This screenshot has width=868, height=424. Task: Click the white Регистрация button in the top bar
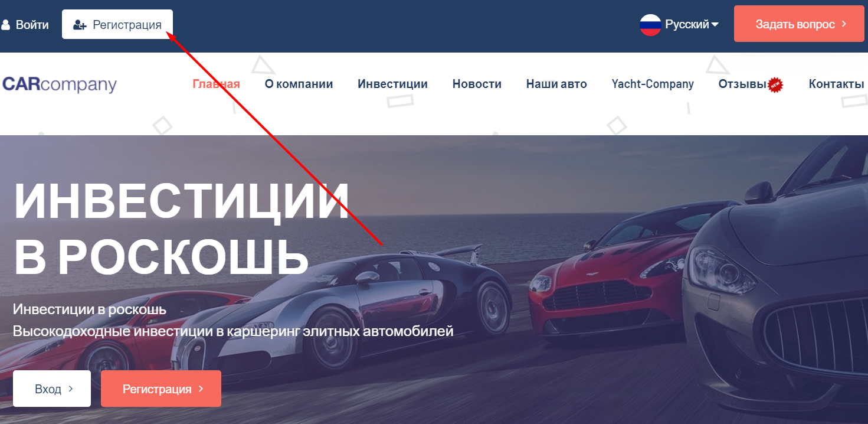coord(117,24)
